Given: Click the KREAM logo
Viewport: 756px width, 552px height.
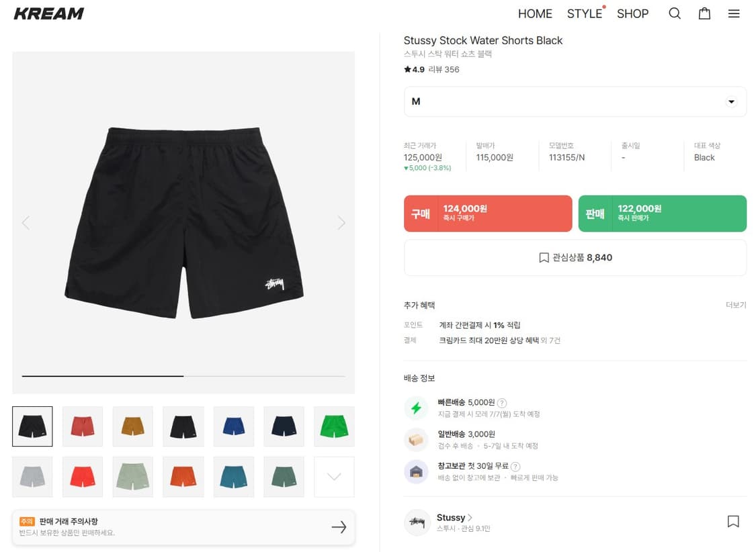Looking at the screenshot, I should click(x=48, y=13).
